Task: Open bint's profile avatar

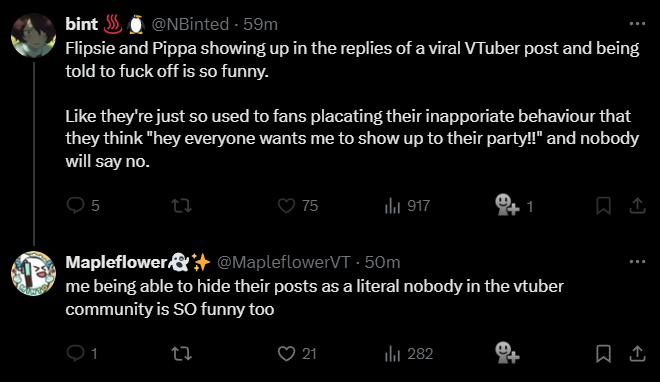Action: coord(33,35)
